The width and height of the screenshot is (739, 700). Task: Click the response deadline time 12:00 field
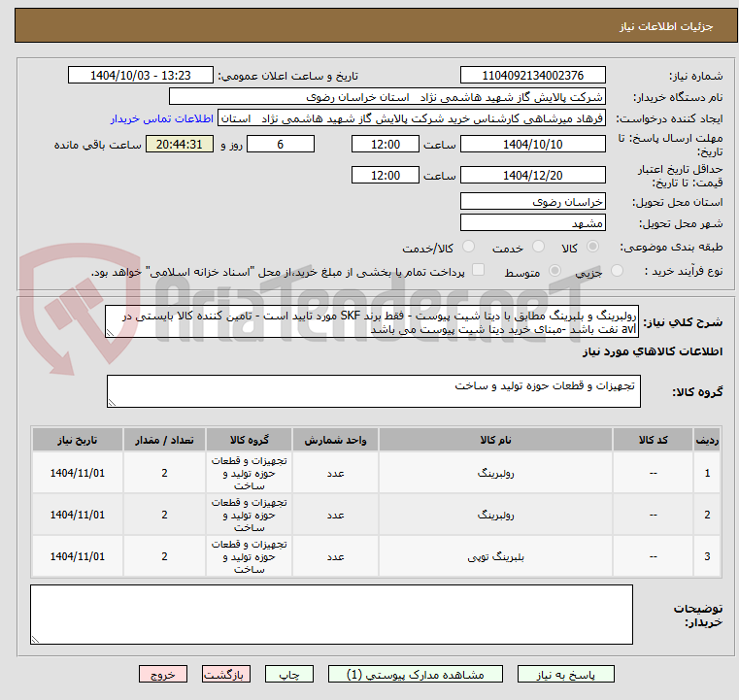point(386,144)
